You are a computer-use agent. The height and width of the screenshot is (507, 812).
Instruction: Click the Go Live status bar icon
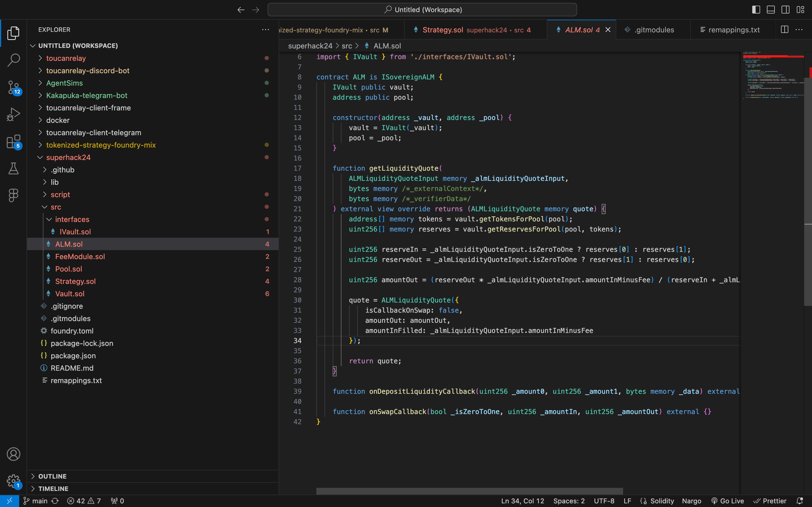727,501
